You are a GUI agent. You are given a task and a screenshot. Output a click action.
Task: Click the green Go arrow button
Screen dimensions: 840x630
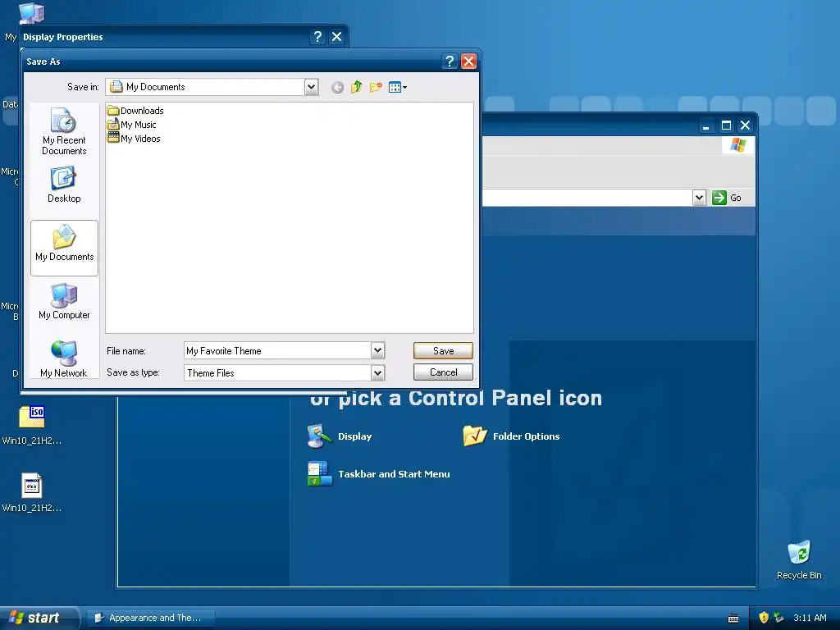(x=719, y=198)
